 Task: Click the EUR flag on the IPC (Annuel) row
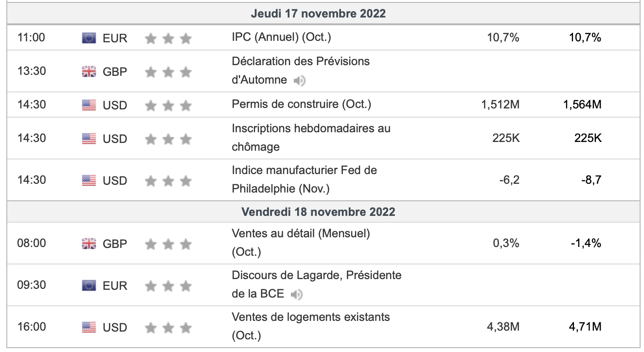click(x=89, y=38)
